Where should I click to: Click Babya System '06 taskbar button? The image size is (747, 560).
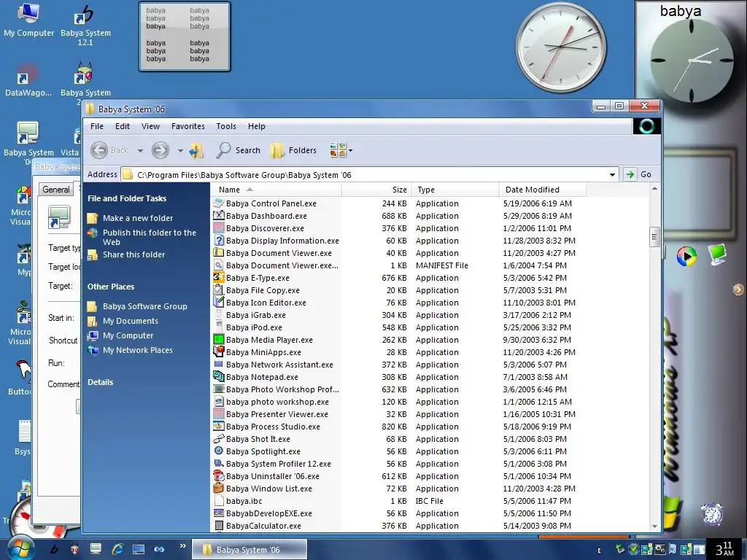point(249,550)
